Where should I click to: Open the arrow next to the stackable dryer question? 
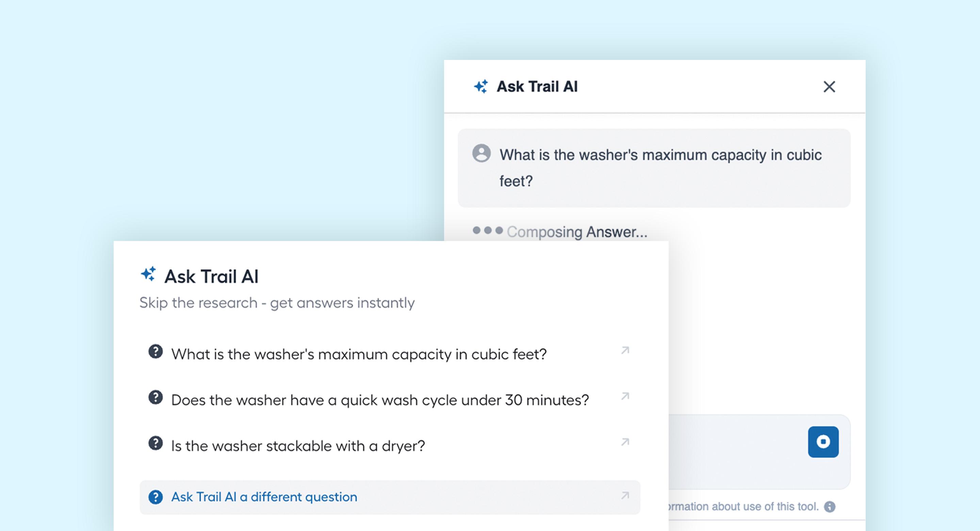tap(625, 442)
